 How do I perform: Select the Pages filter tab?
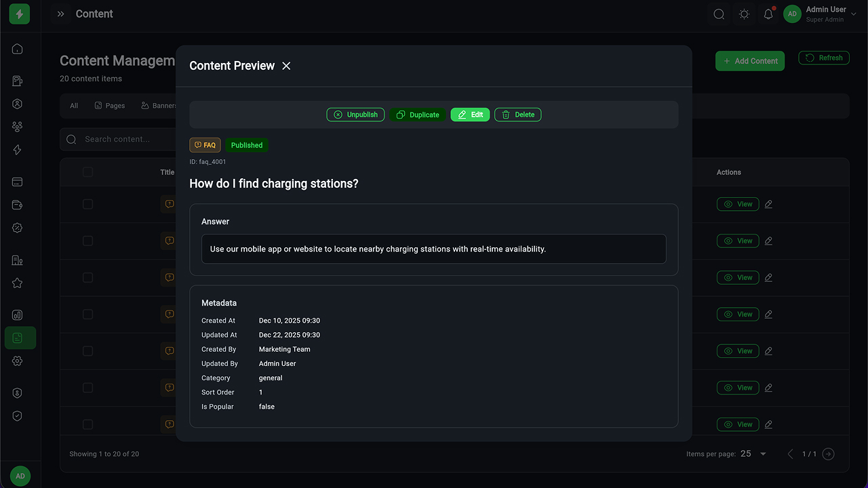coord(110,106)
